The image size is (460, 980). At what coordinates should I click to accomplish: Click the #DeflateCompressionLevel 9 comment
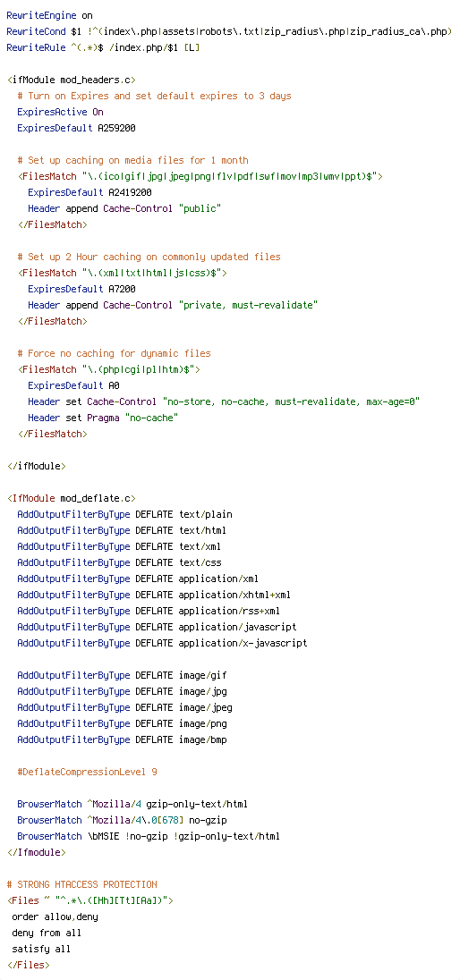click(87, 772)
